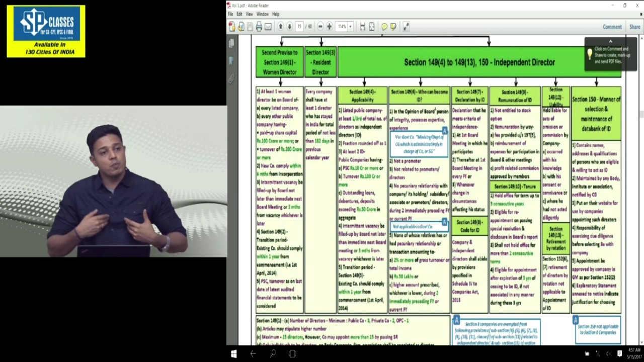The width and height of the screenshot is (644, 362).
Task: Print the document with the printer icon
Action: [259, 27]
